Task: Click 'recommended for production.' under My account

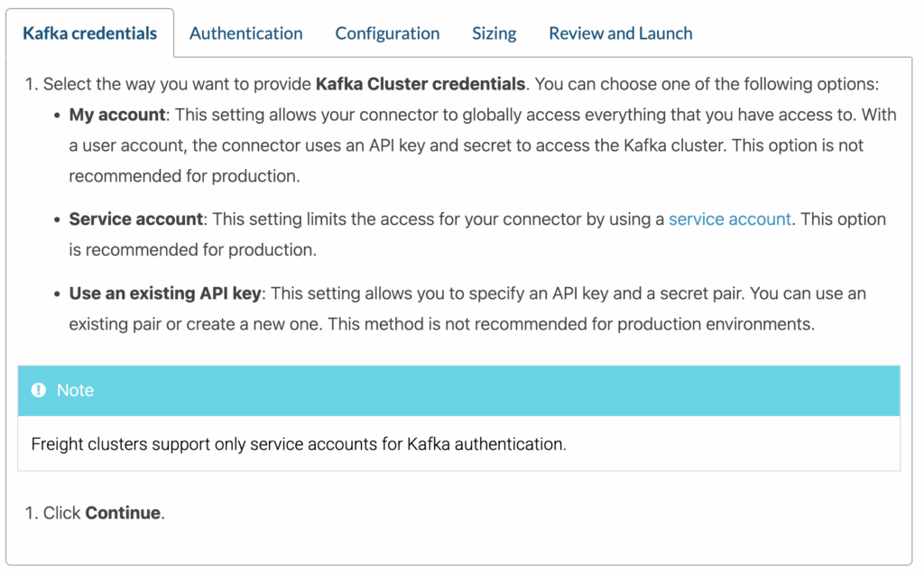Action: coord(184,176)
